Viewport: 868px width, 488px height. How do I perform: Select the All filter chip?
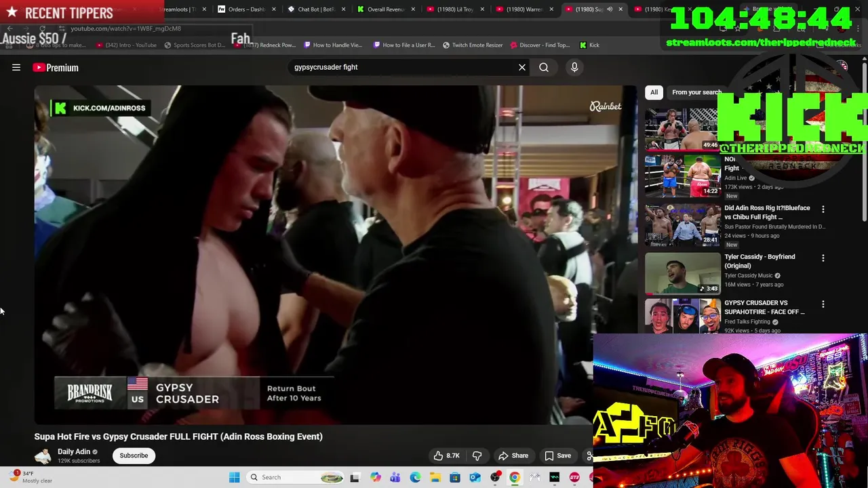pos(654,92)
